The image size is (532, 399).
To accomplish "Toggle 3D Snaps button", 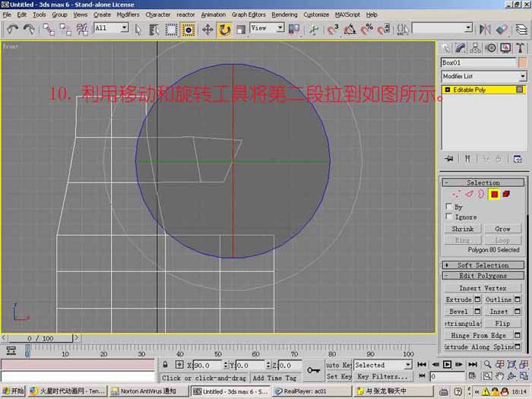I will point(333,30).
